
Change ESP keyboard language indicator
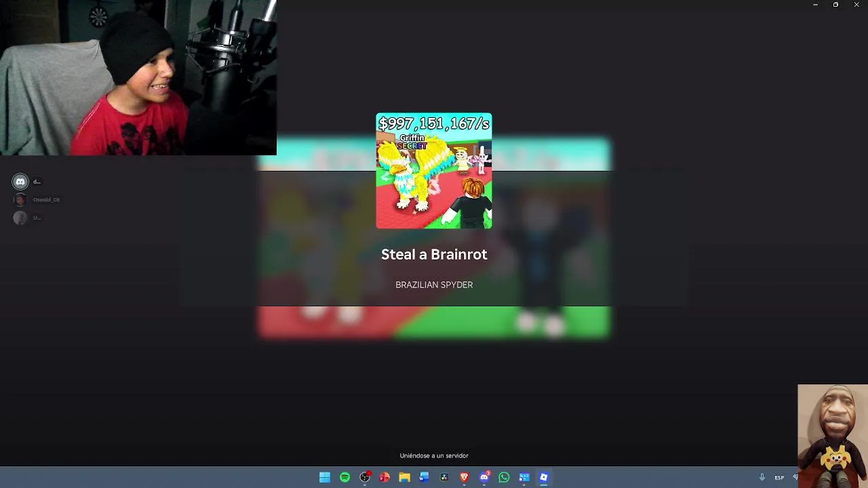tap(779, 477)
